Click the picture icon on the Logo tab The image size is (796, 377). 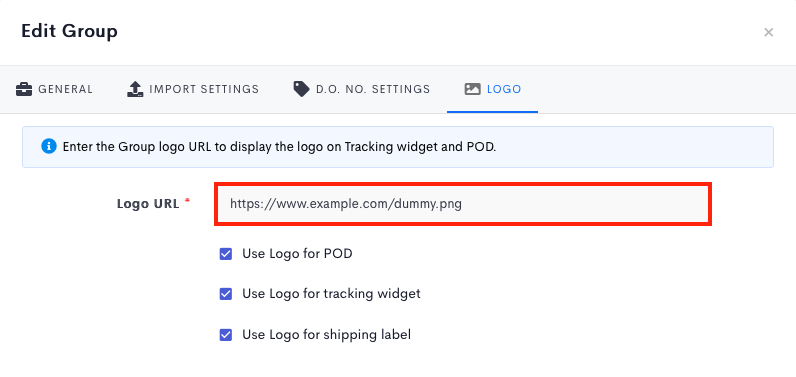coord(472,89)
